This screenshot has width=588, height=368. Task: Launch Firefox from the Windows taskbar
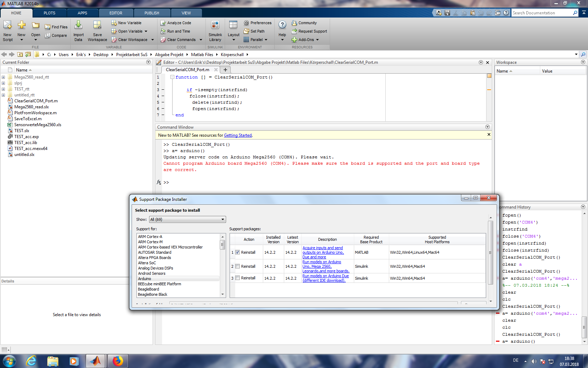[x=118, y=361]
